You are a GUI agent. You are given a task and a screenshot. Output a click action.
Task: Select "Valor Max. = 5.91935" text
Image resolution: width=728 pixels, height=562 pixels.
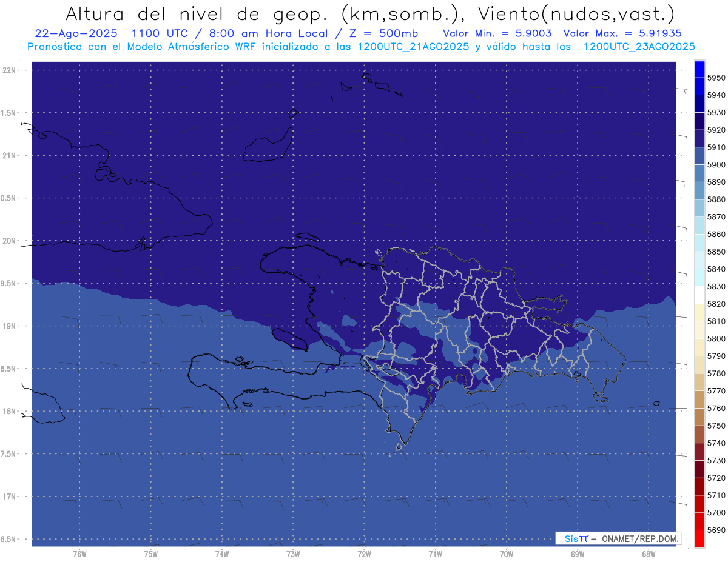click(x=624, y=33)
